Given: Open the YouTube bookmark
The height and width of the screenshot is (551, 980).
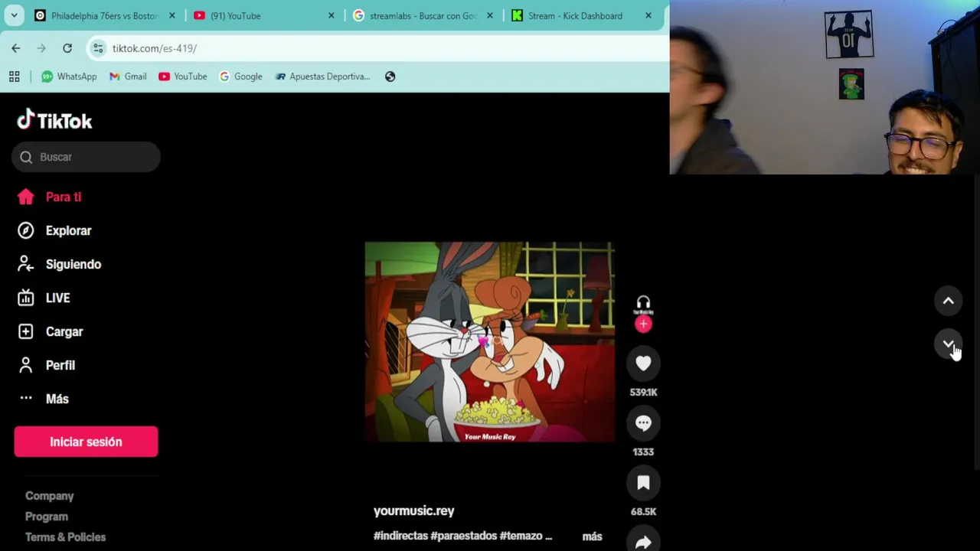Looking at the screenshot, I should (183, 77).
